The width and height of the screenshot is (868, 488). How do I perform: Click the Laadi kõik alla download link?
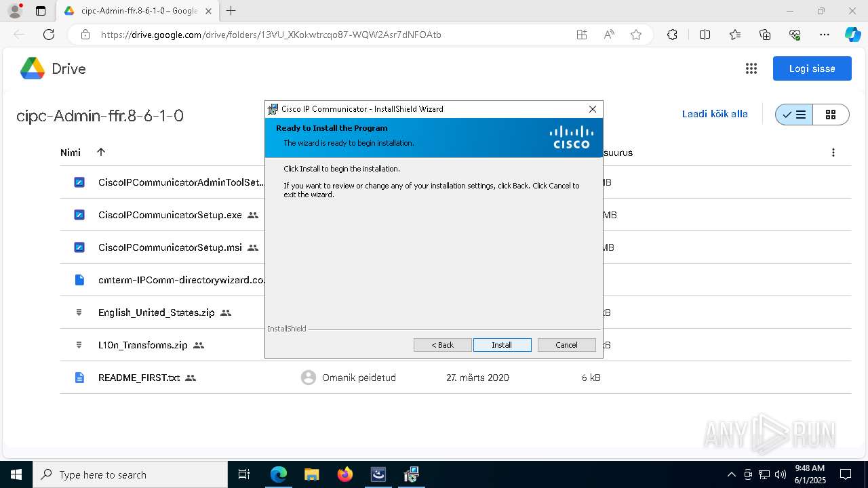coord(715,114)
